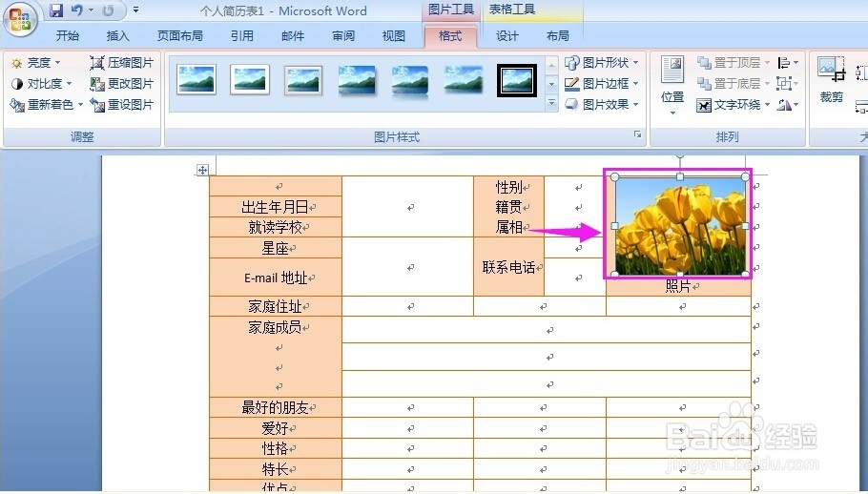Click 更改图片 change picture
This screenshot has width=868, height=494.
click(x=122, y=84)
